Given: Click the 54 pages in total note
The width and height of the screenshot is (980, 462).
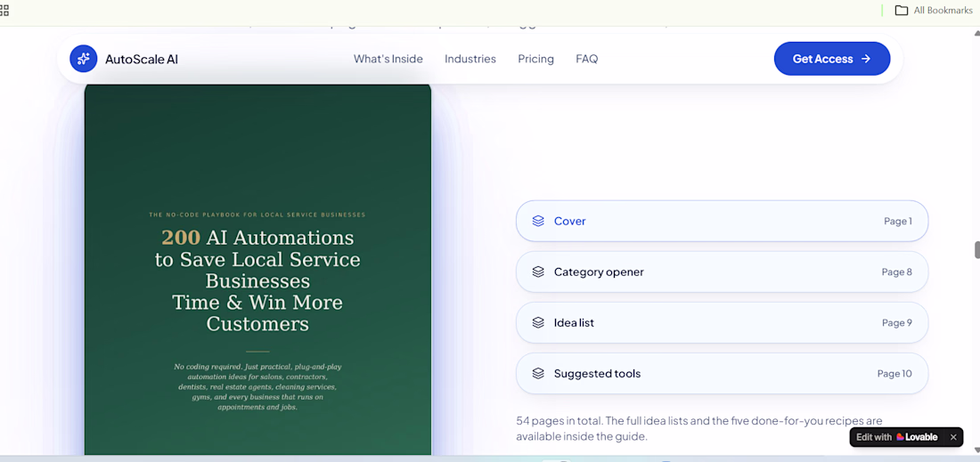Looking at the screenshot, I should (x=699, y=428).
